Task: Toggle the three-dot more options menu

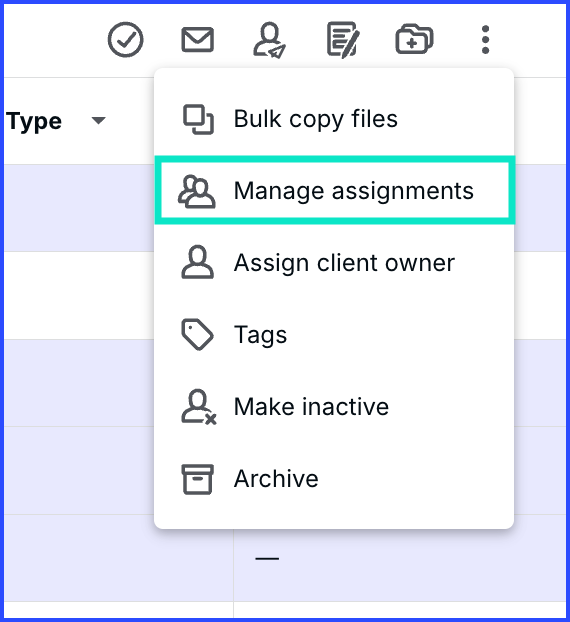Action: (485, 40)
